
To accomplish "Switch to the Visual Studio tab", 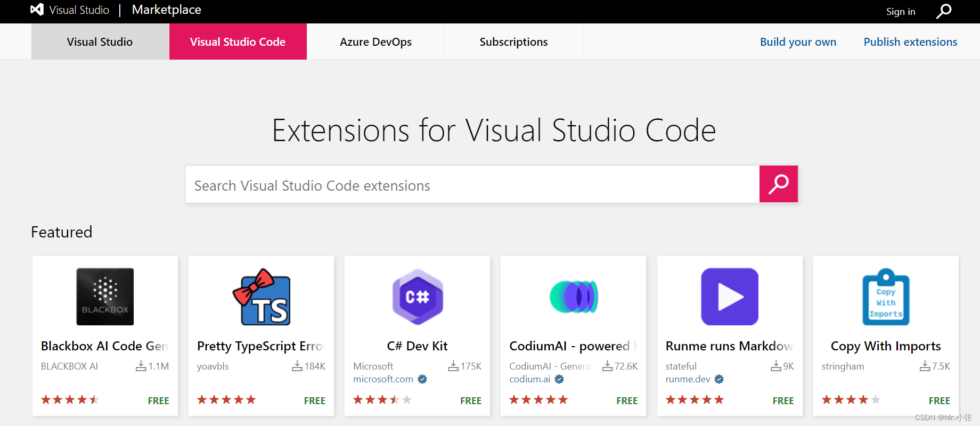I will pyautogui.click(x=100, y=42).
